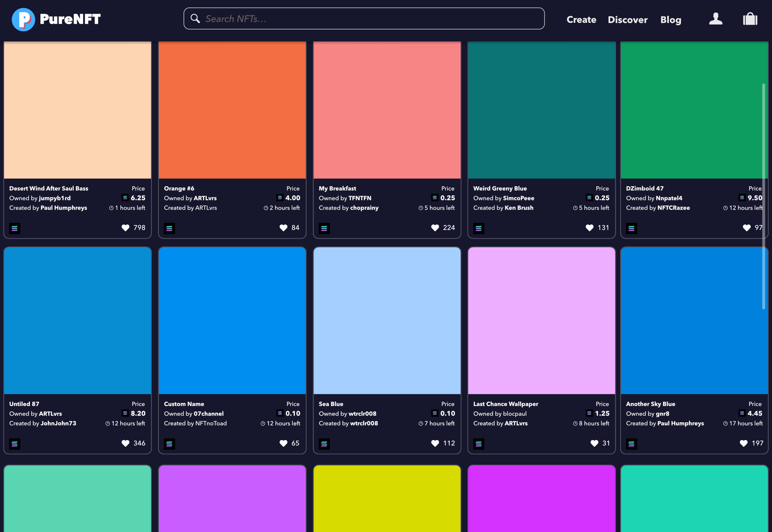772x532 pixels.
Task: Click the heart on Custom Name card
Action: (x=284, y=443)
